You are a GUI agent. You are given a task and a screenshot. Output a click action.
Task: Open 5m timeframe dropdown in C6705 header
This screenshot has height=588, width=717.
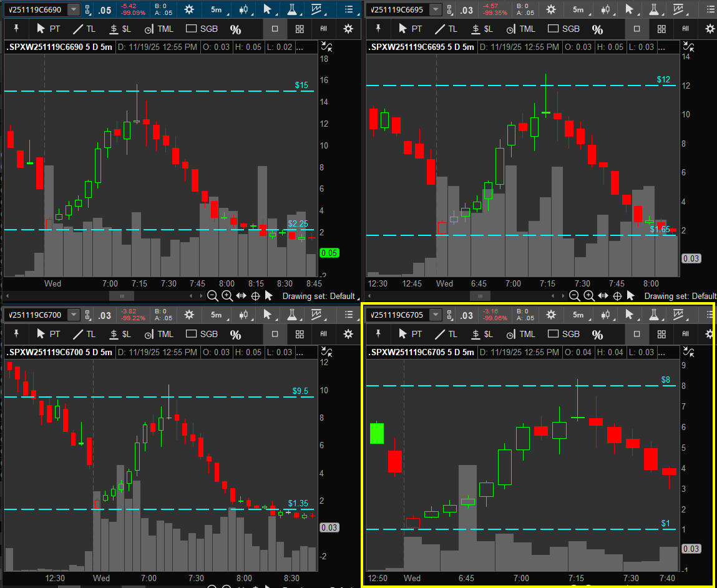pos(579,315)
